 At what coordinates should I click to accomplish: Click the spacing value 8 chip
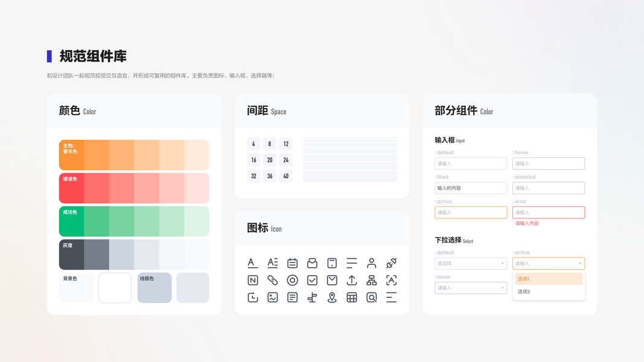coord(269,144)
